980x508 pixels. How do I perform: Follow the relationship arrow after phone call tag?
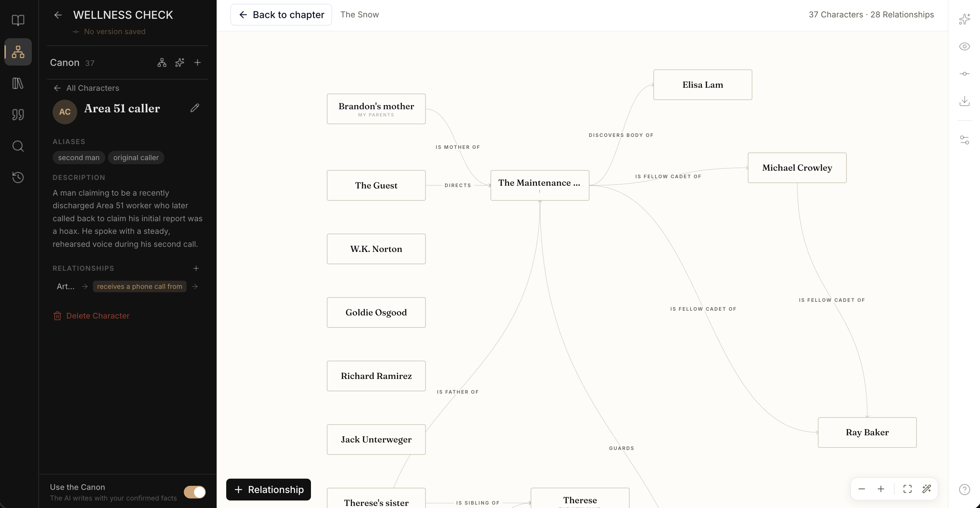[195, 286]
